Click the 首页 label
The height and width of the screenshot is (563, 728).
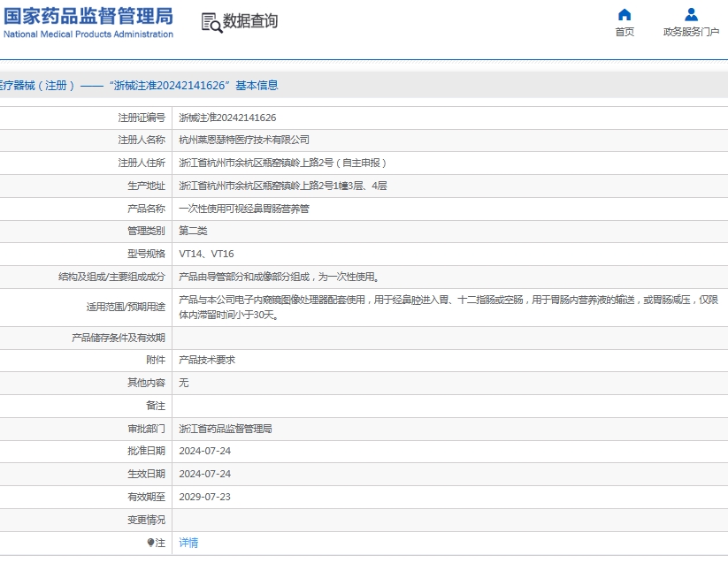[x=625, y=32]
